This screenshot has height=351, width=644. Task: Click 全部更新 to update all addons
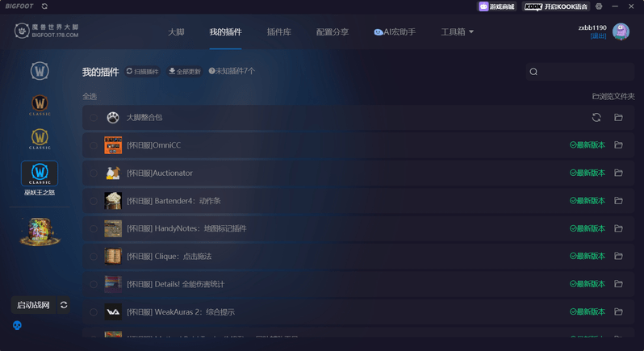click(185, 72)
